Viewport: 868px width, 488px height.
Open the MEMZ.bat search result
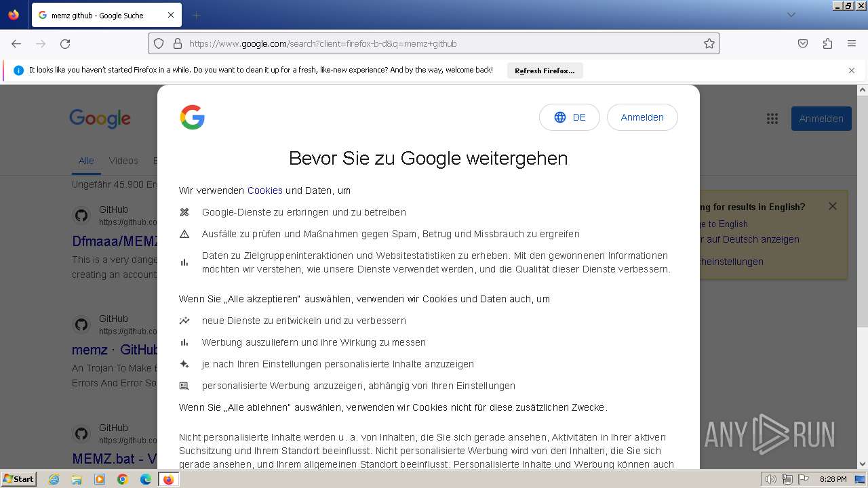[115, 459]
